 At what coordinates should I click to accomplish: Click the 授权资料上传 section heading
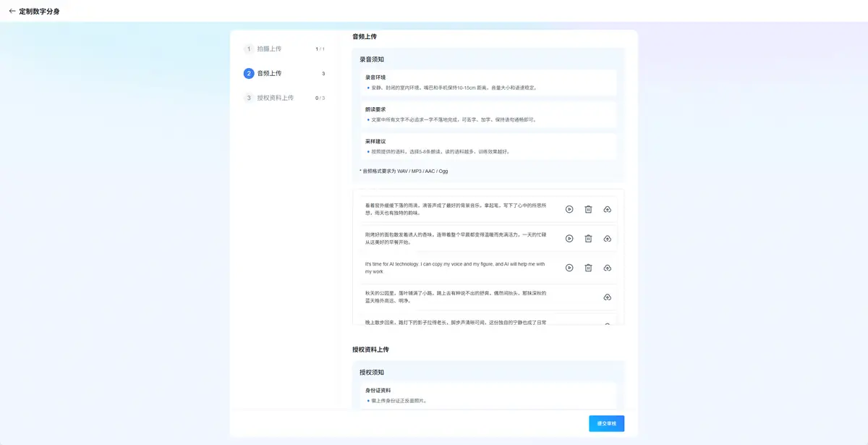click(370, 349)
